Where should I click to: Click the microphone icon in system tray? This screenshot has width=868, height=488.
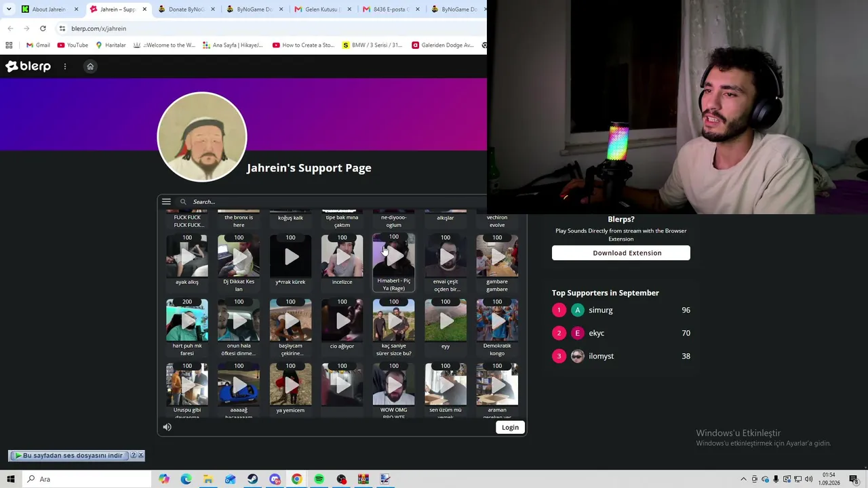tap(776, 479)
